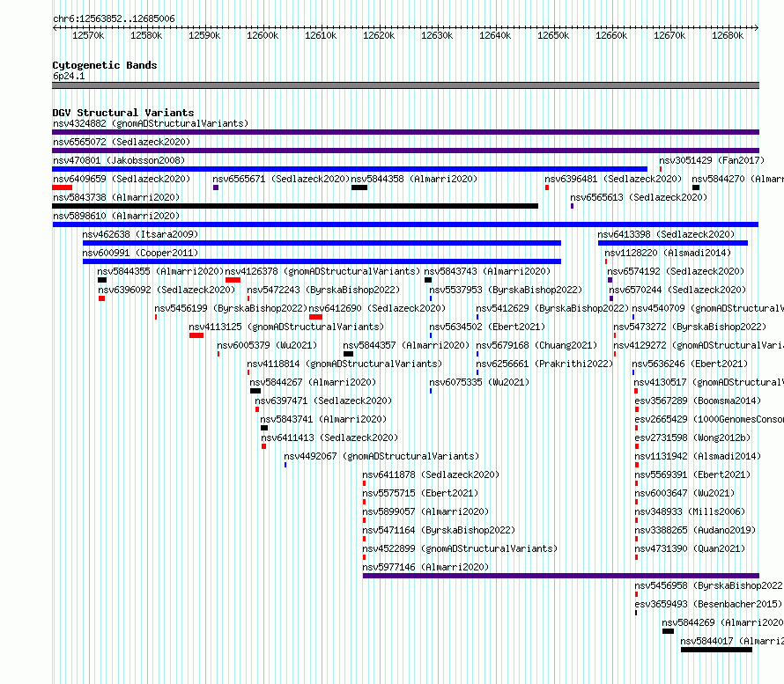Click the nsv5898610 (Almarri2020) blue bar

click(x=405, y=224)
